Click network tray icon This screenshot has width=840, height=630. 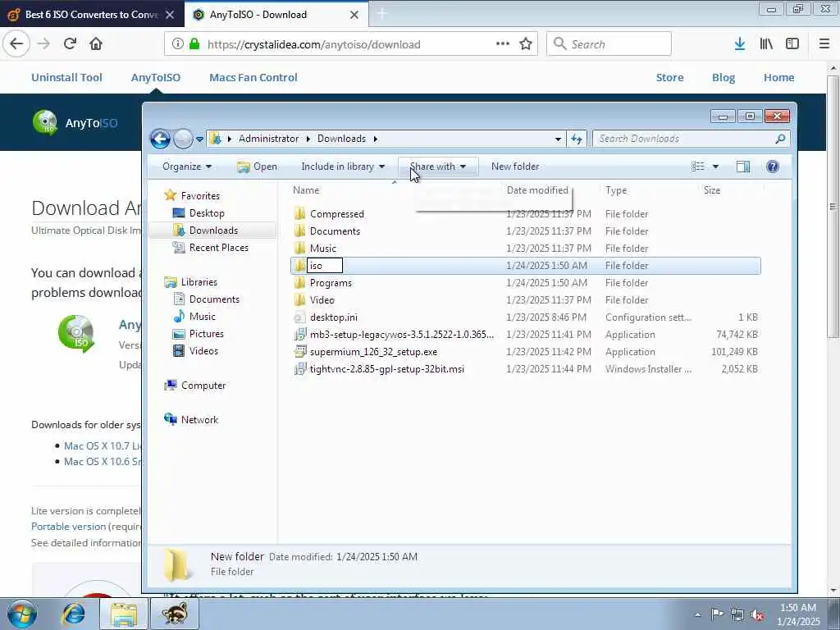tap(737, 614)
